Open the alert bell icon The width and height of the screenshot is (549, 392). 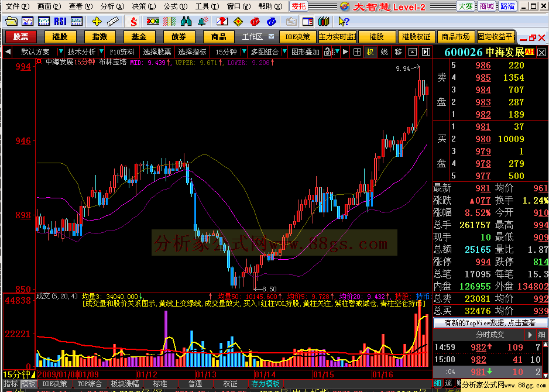click(x=203, y=22)
